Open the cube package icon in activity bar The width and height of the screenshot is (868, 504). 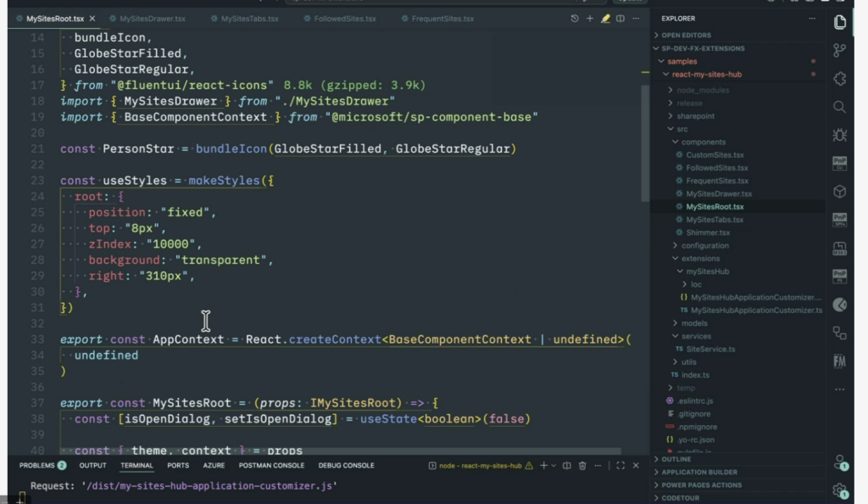[x=840, y=192]
